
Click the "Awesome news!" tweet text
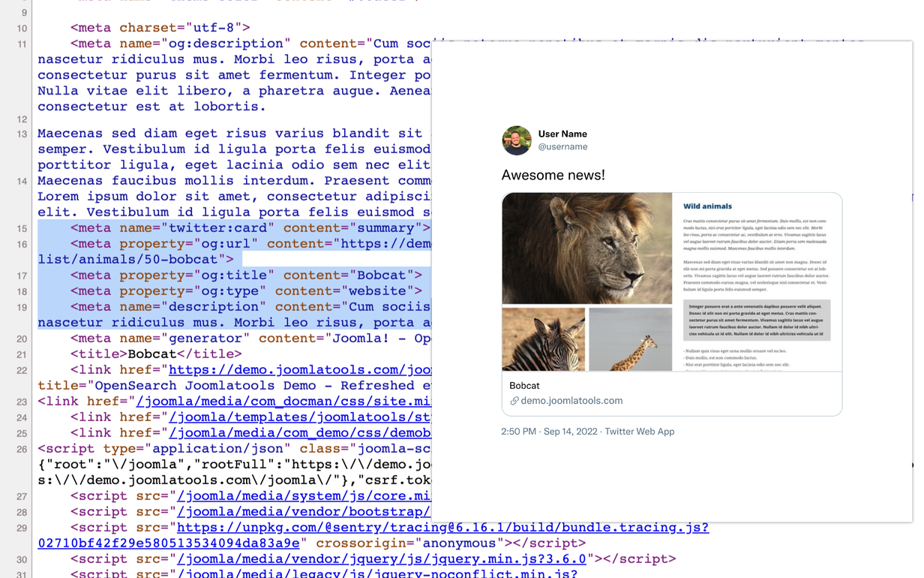coord(553,175)
